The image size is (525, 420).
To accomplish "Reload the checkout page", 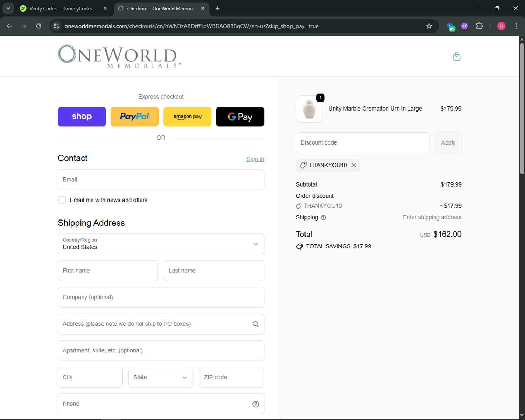I will [39, 26].
